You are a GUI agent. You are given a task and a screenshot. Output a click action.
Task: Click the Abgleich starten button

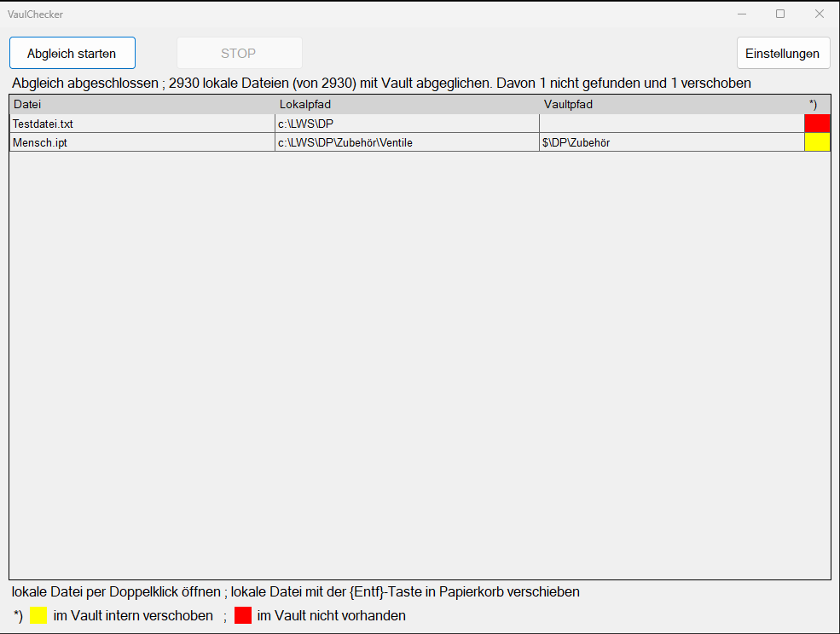[x=72, y=53]
